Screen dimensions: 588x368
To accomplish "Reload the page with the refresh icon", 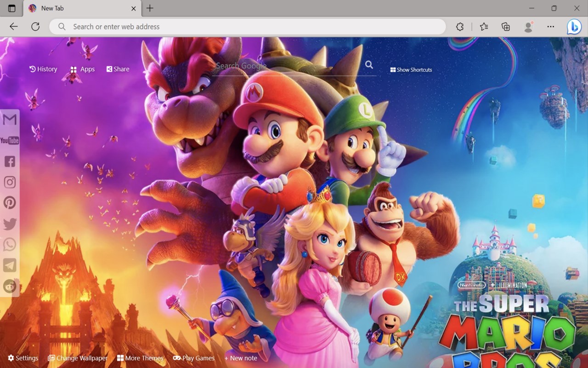I will tap(35, 27).
